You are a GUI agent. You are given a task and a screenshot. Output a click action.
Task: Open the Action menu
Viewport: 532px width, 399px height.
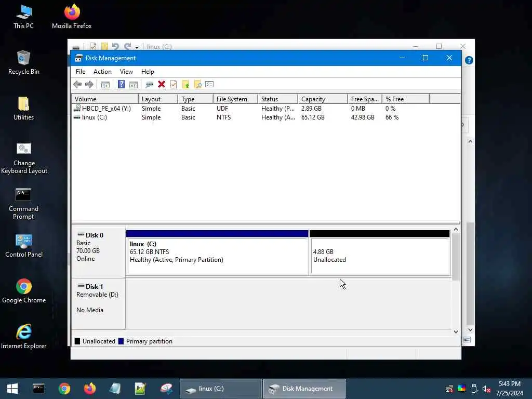102,72
